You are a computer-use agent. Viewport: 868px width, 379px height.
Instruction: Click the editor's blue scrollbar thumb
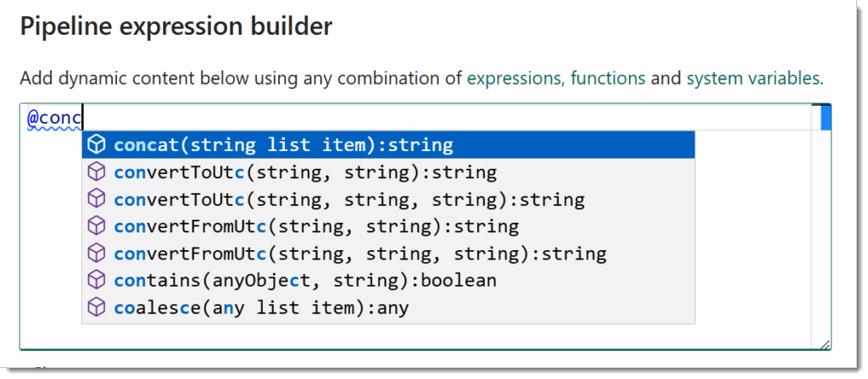(x=826, y=117)
